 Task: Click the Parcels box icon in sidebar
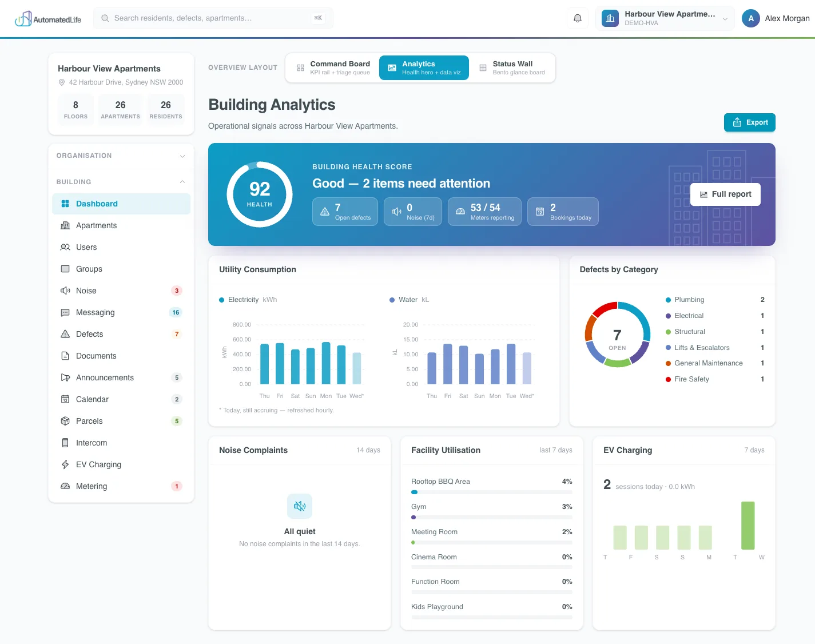pyautogui.click(x=65, y=421)
